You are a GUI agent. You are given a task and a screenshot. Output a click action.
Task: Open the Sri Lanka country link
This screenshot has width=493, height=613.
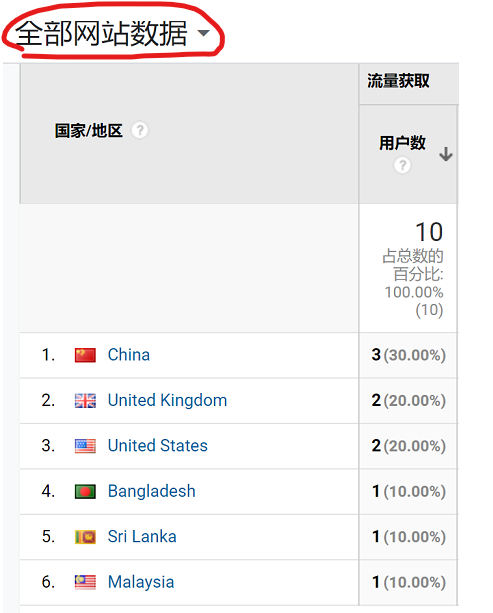[x=142, y=537]
